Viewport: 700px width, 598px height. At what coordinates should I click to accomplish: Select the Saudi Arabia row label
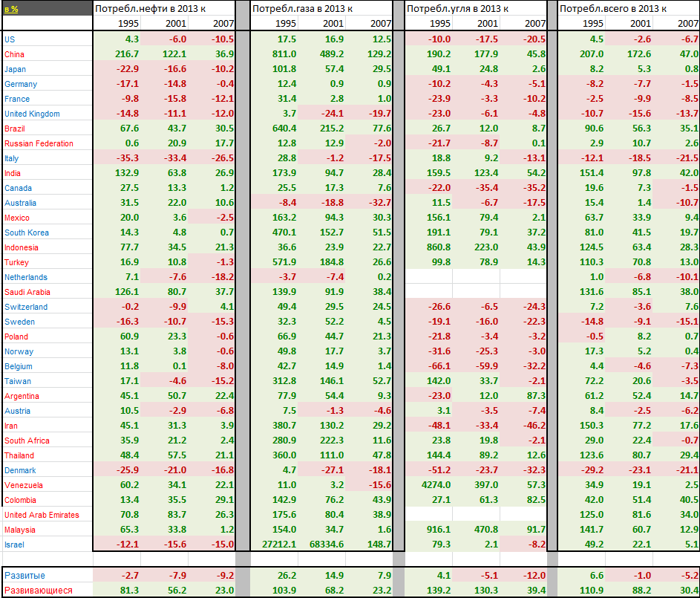(x=27, y=292)
